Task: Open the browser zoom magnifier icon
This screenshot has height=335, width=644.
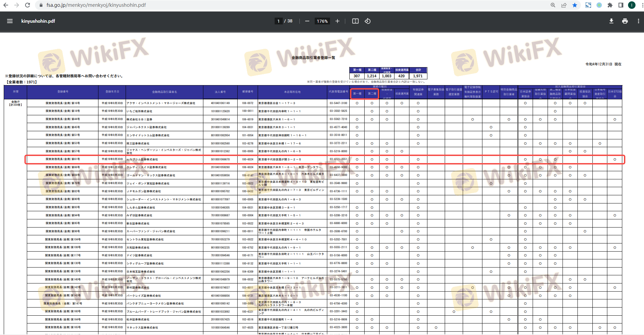Action: tap(553, 5)
